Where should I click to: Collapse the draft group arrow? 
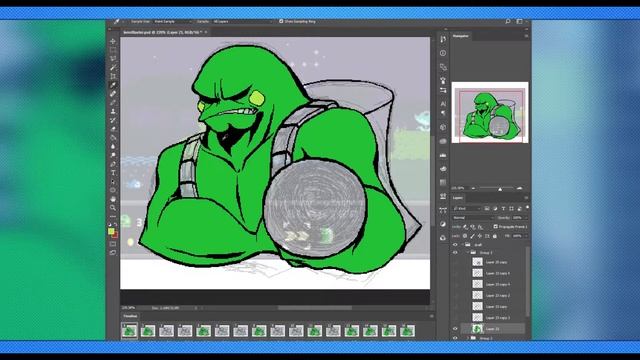(463, 245)
